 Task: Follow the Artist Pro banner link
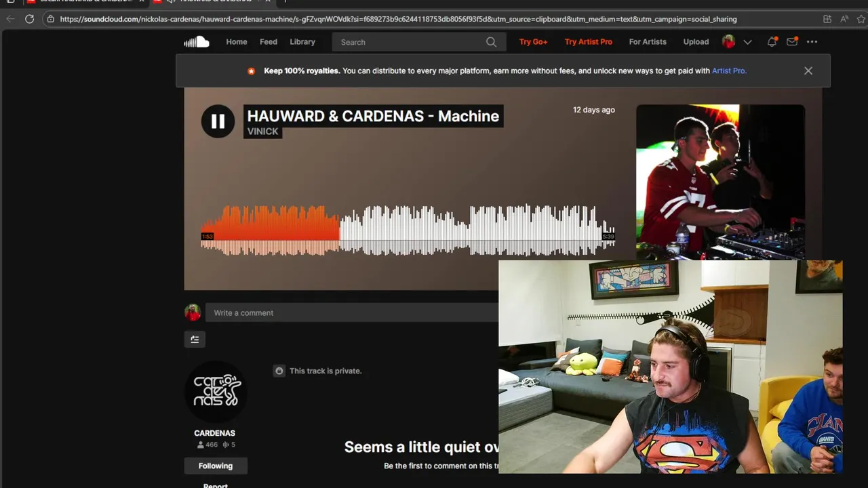click(729, 70)
